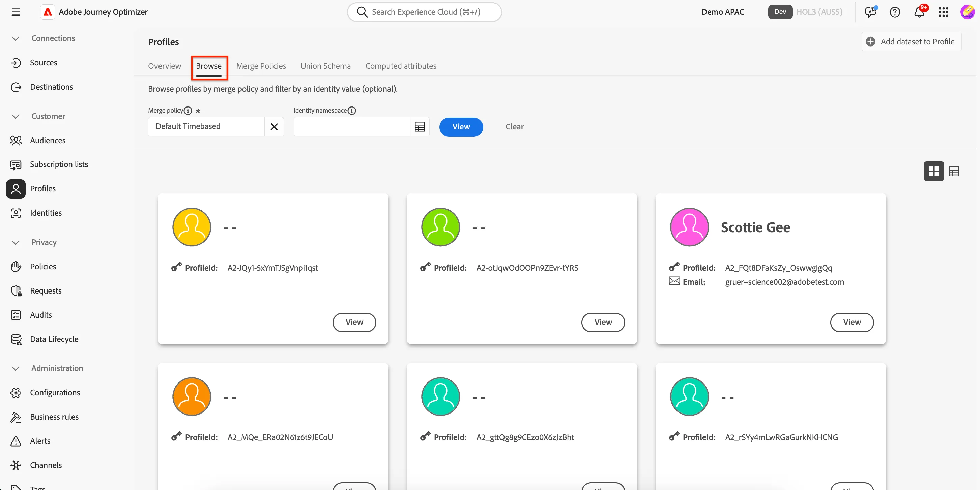Click Clear filter button

pos(514,127)
